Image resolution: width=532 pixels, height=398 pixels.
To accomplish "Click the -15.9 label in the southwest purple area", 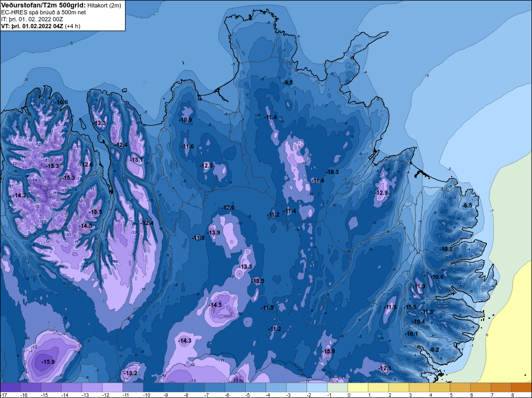I will (x=48, y=362).
